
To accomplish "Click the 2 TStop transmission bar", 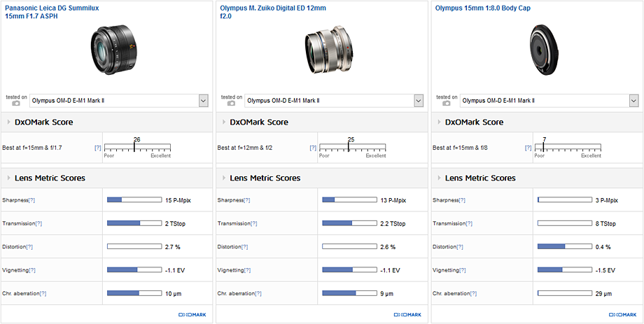I will [134, 223].
